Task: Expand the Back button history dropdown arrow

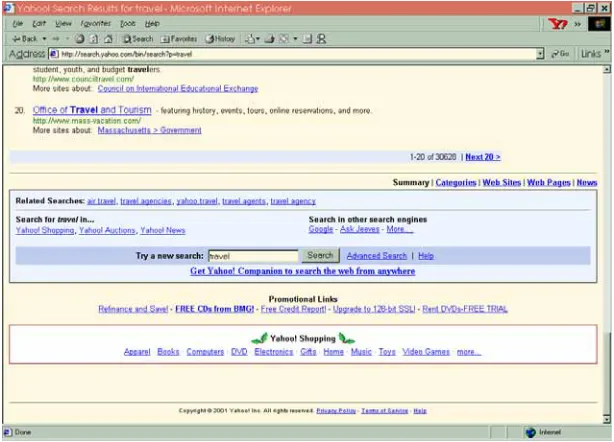Action: [x=44, y=39]
